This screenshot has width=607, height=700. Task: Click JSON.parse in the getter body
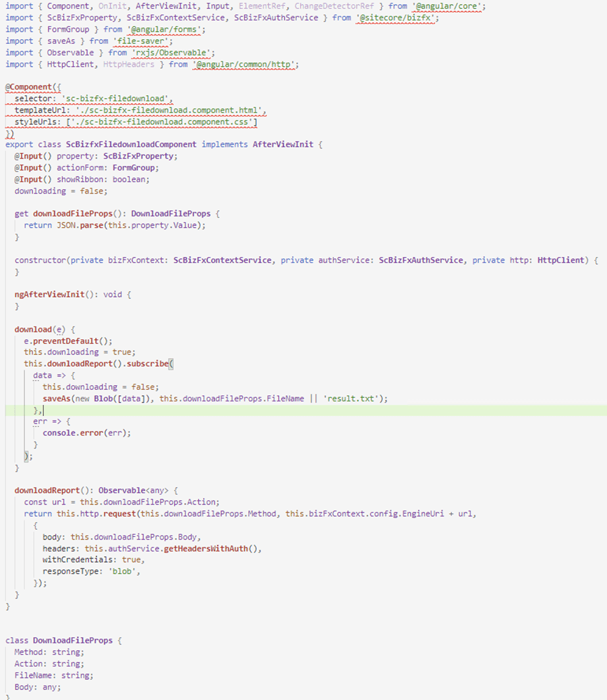(x=80, y=225)
